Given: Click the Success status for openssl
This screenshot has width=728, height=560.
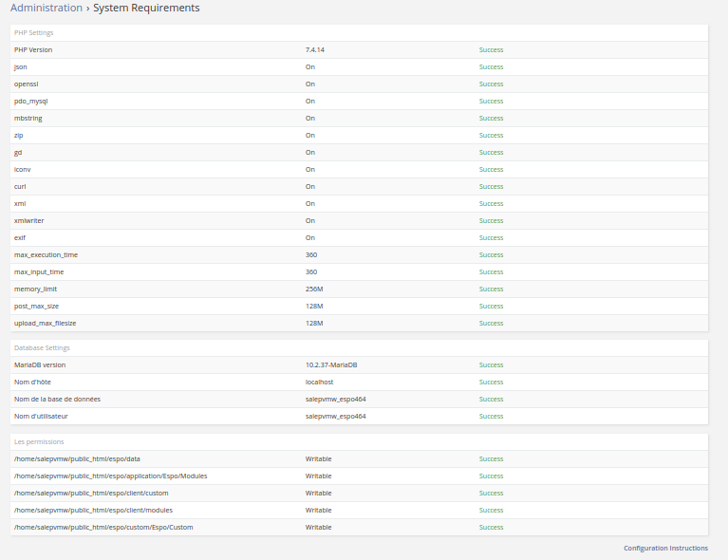Looking at the screenshot, I should [x=491, y=84].
